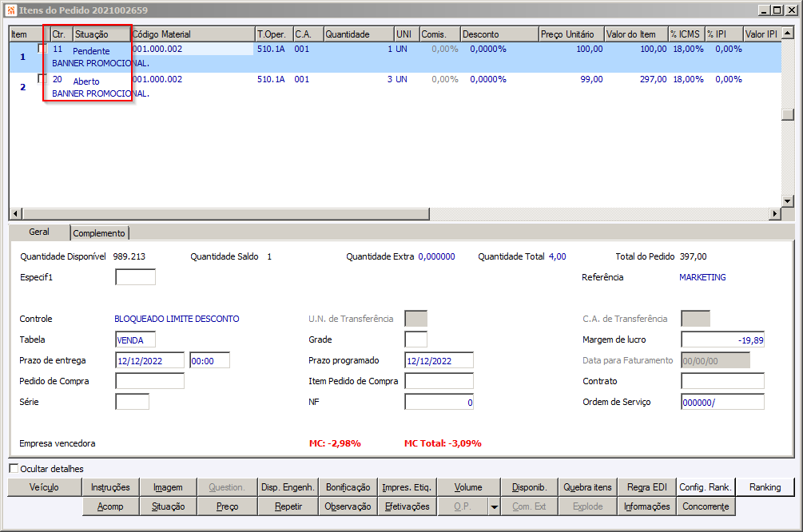Viewport: 803px width, 532px height.
Task: Click the Bonificação button
Action: [348, 487]
